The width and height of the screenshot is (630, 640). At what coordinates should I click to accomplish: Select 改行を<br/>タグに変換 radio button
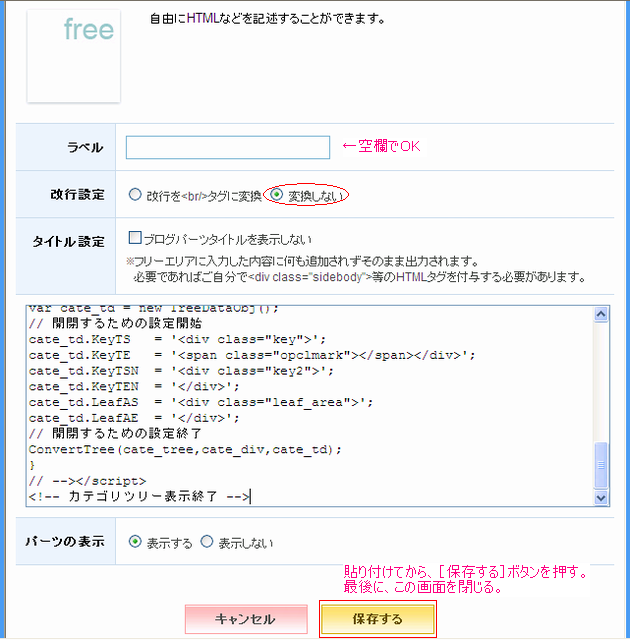(x=135, y=195)
